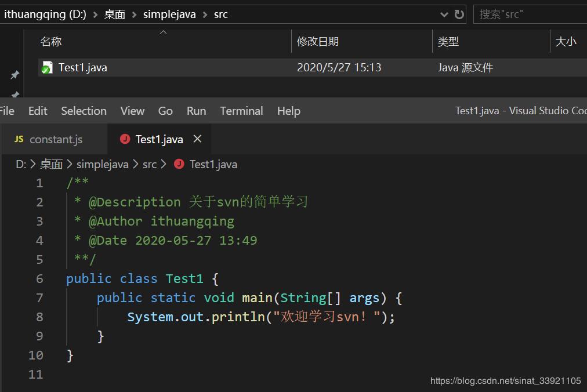Click the JS icon on constant.js tab
The width and height of the screenshot is (587, 392).
coord(19,139)
